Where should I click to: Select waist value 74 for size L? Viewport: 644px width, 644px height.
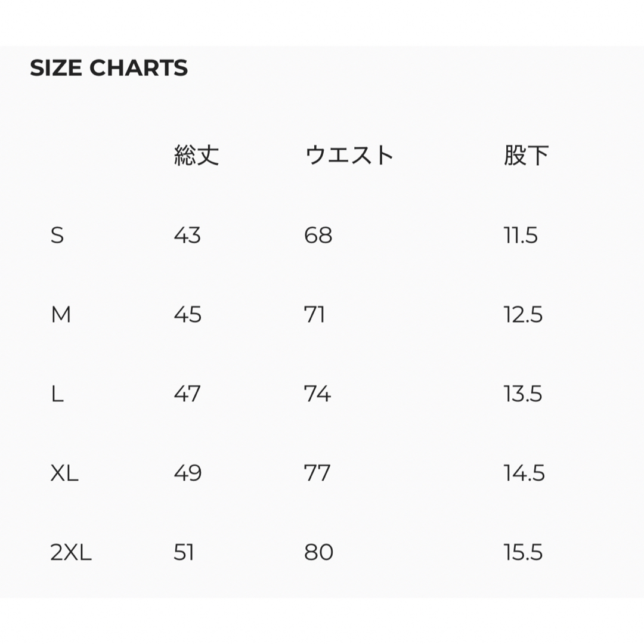click(x=317, y=394)
